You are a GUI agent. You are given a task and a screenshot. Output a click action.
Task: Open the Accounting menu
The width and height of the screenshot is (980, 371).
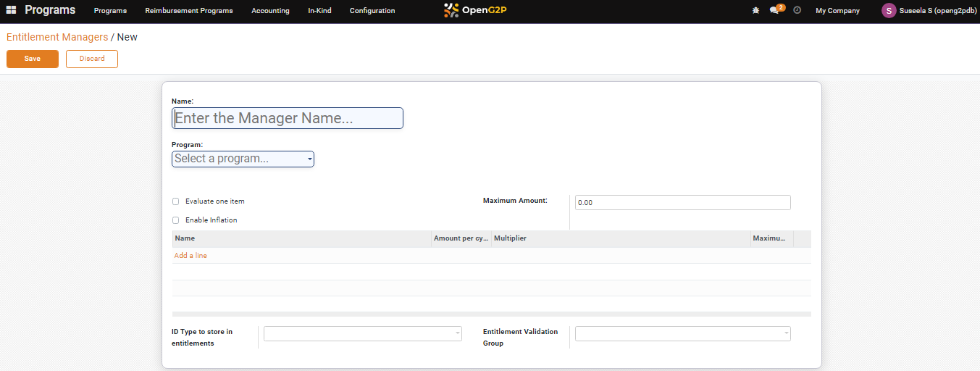coord(270,11)
